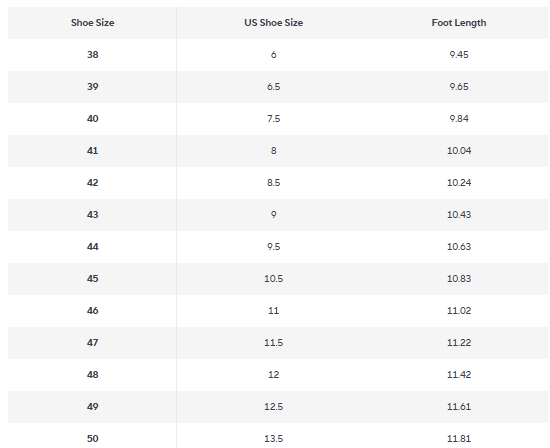This screenshot has width=550, height=448.
Task: Click foot length 10.04 value
Action: pos(459,151)
